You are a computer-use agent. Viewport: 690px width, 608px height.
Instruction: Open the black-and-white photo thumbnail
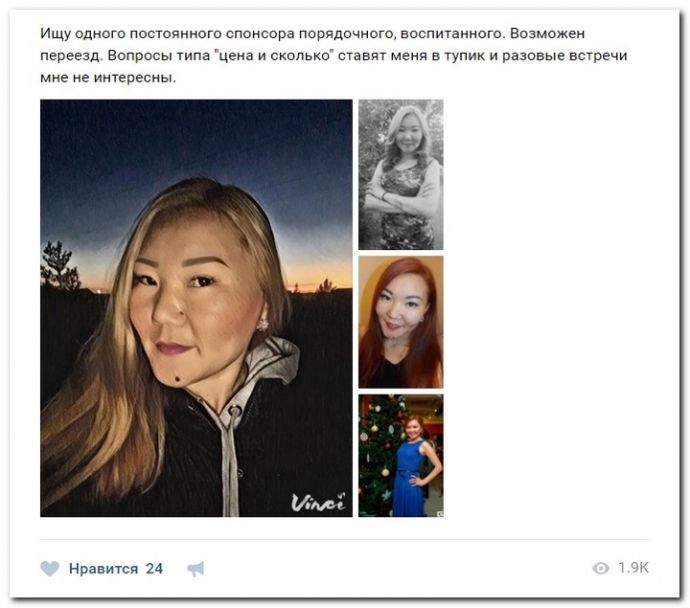click(401, 175)
